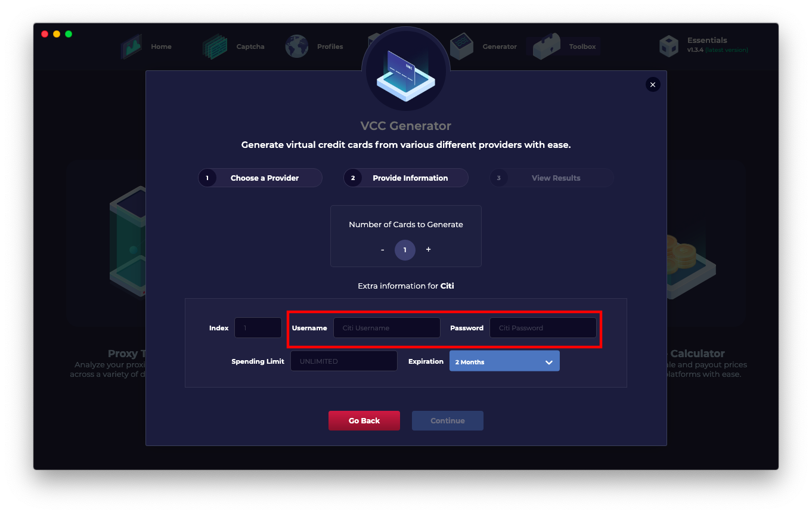Select step 3 View Results
This screenshot has width=812, height=514.
click(552, 178)
